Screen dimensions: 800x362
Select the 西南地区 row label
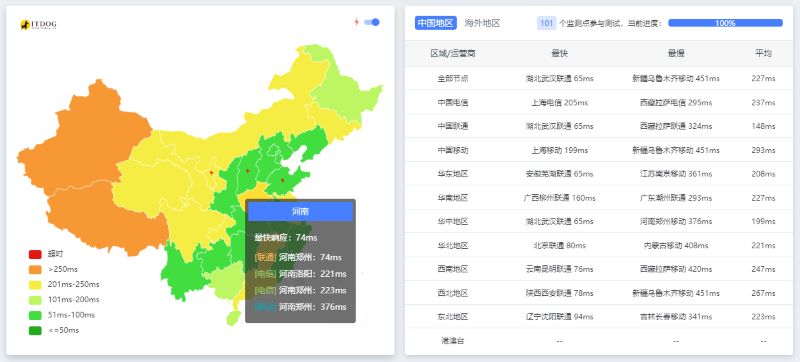(453, 269)
